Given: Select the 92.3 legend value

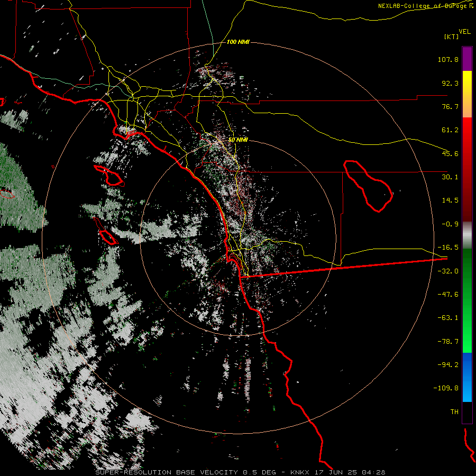Looking at the screenshot, I should (x=450, y=83).
